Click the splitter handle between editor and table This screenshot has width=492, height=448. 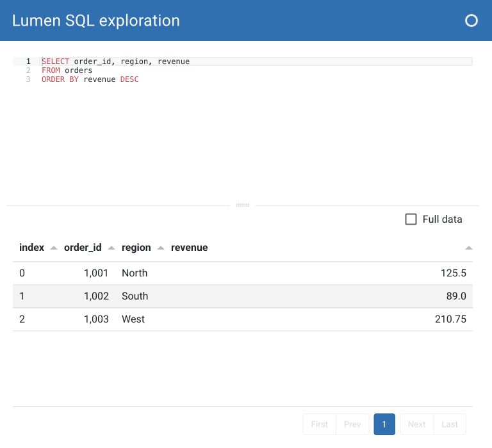point(243,205)
